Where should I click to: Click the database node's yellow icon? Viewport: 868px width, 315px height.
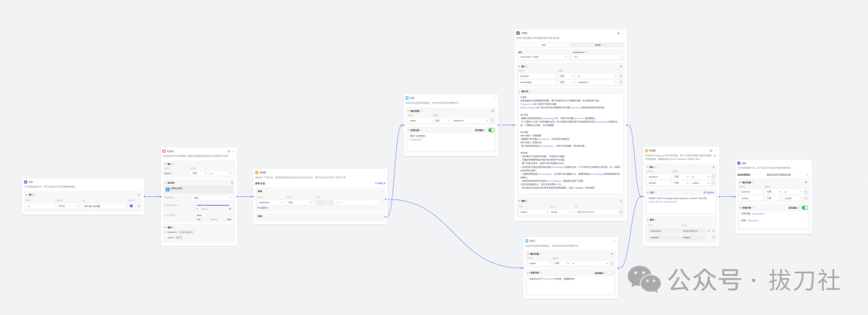[x=647, y=150]
